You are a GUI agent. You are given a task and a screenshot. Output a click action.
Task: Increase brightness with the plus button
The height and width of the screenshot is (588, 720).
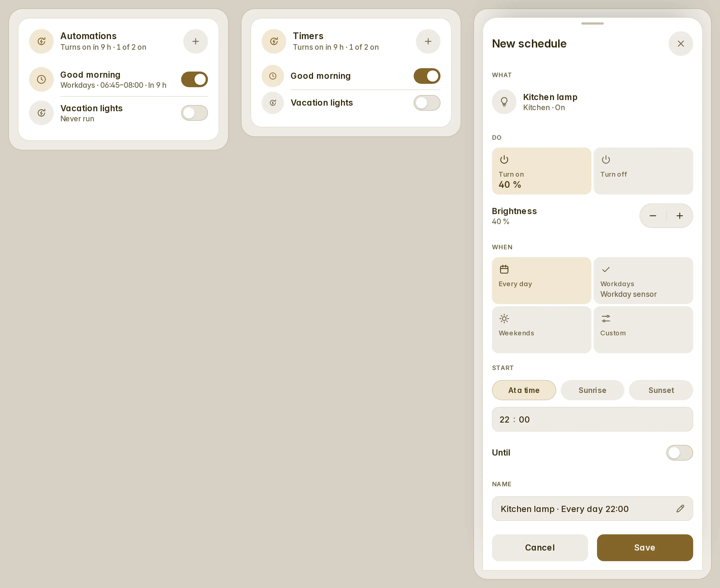point(679,216)
